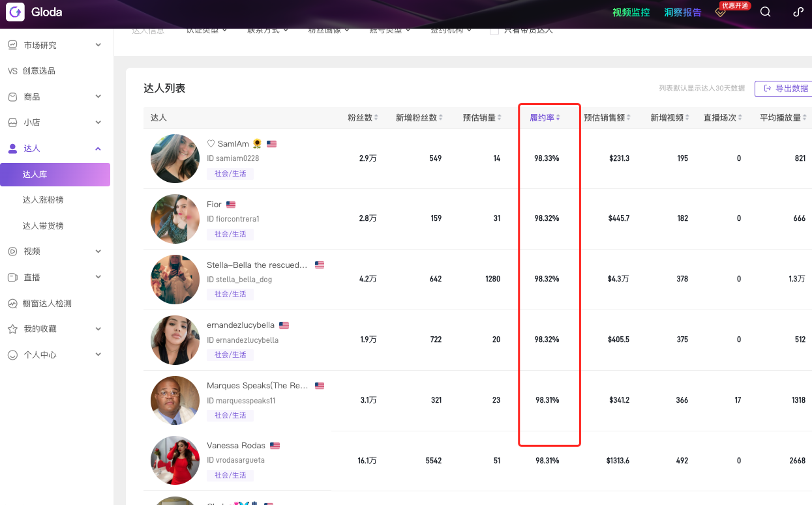Open the Fior creator name link

[x=214, y=205]
